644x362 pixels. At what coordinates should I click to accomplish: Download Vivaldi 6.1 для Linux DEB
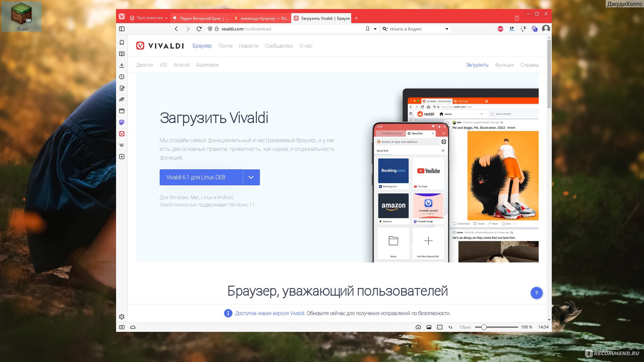(x=201, y=177)
